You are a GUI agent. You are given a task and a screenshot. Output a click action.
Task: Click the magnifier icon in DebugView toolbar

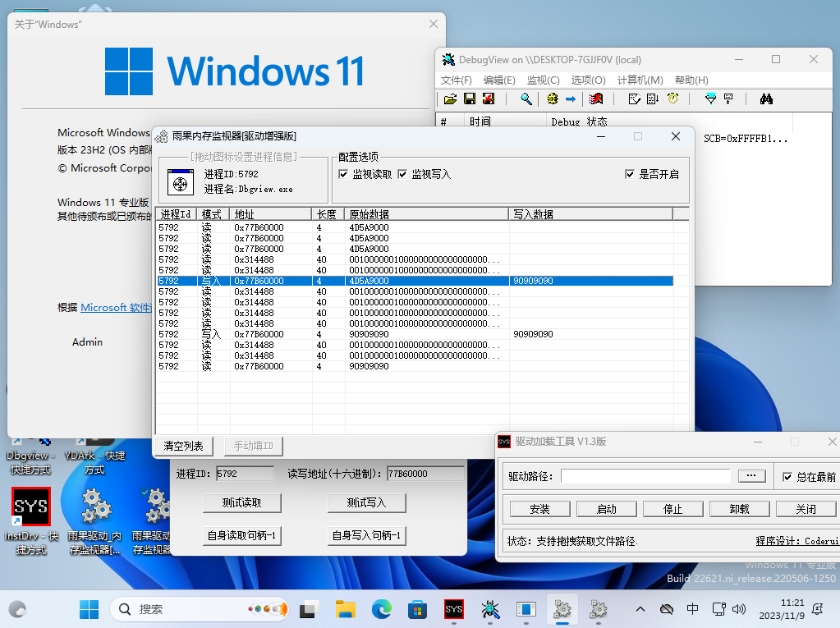pyautogui.click(x=526, y=99)
